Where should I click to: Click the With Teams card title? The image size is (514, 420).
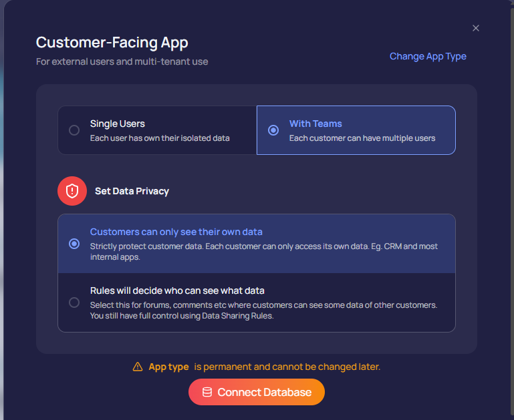click(x=315, y=124)
